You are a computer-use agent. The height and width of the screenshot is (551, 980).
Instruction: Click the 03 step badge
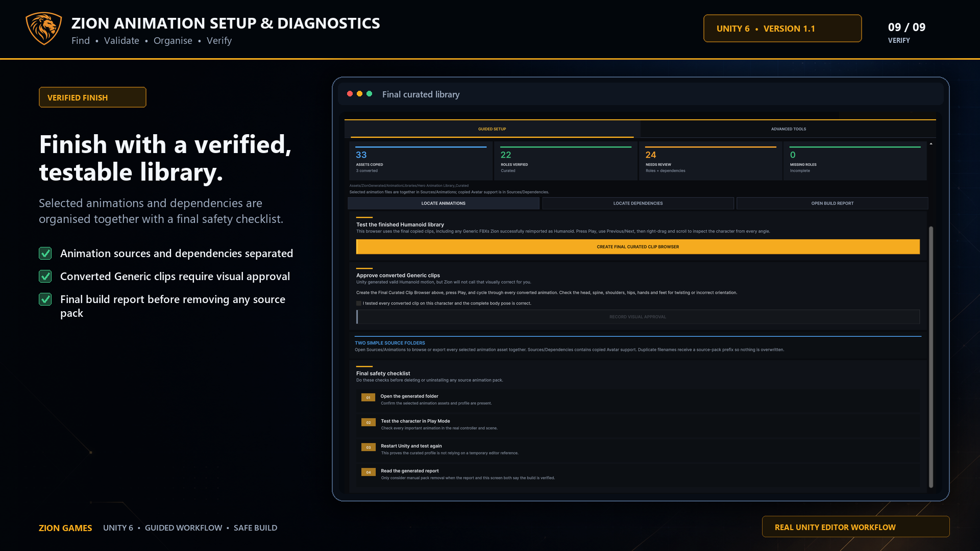tap(368, 447)
